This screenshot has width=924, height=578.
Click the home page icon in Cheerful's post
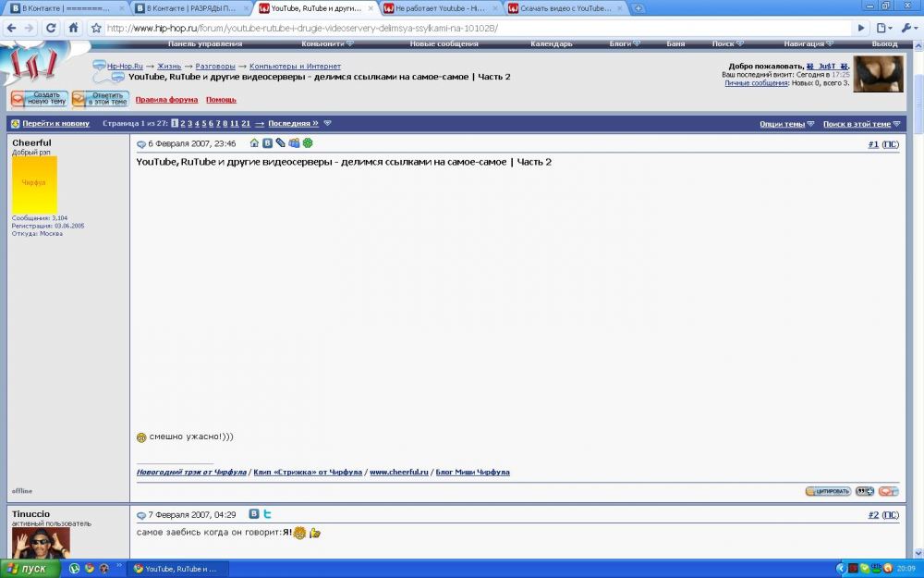coord(255,142)
